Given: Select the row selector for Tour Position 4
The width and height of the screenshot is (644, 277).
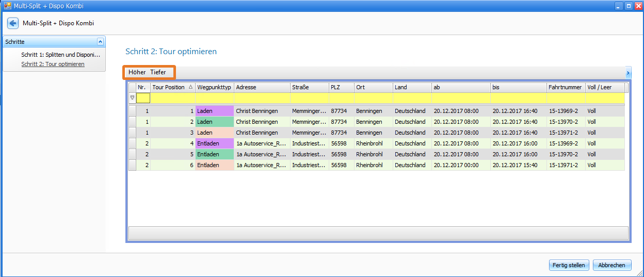Looking at the screenshot, I should (x=132, y=143).
